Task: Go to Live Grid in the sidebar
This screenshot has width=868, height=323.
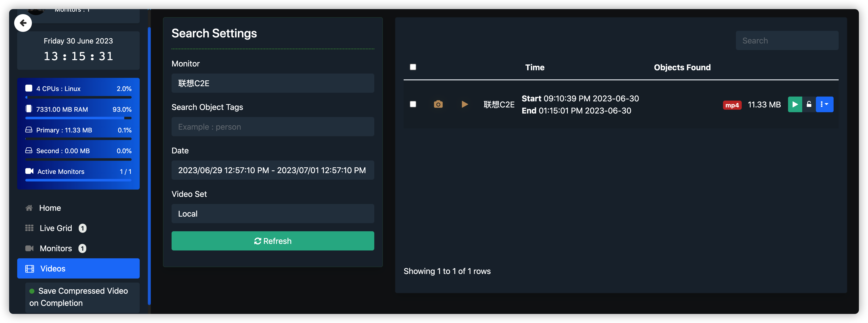Action: point(56,228)
